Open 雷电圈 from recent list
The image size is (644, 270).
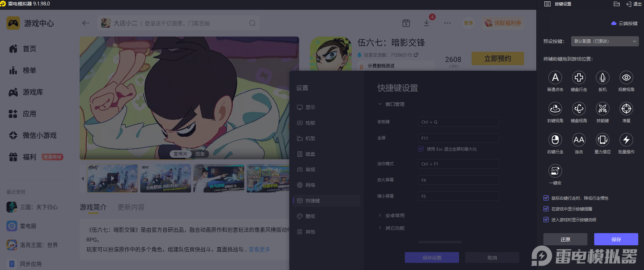[x=21, y=226]
